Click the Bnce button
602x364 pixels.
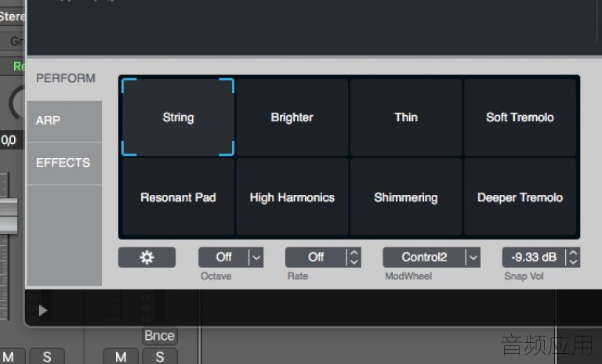point(159,336)
